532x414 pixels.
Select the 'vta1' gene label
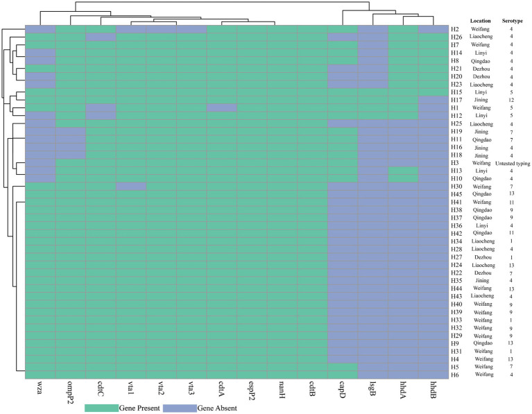point(131,388)
